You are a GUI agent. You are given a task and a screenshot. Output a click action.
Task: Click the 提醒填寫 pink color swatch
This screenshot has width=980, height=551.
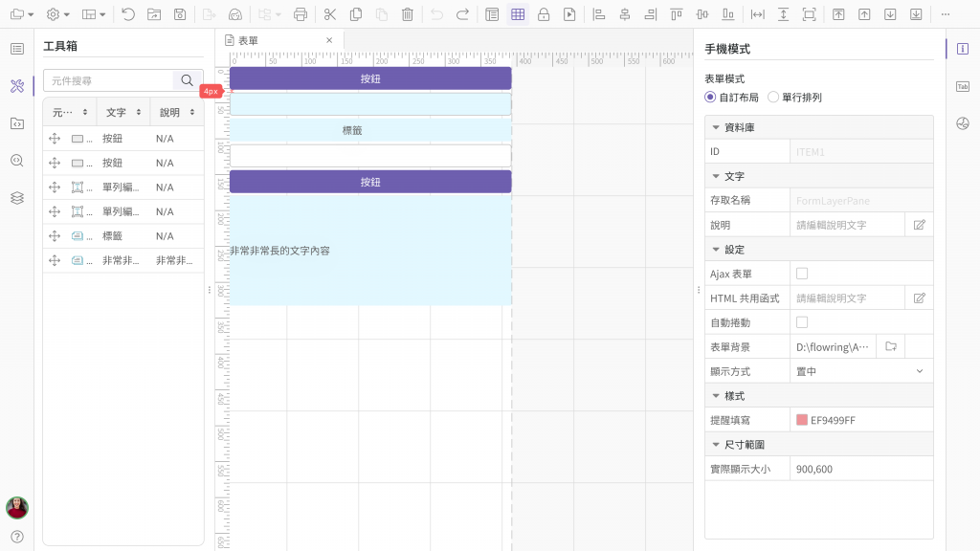click(x=802, y=420)
